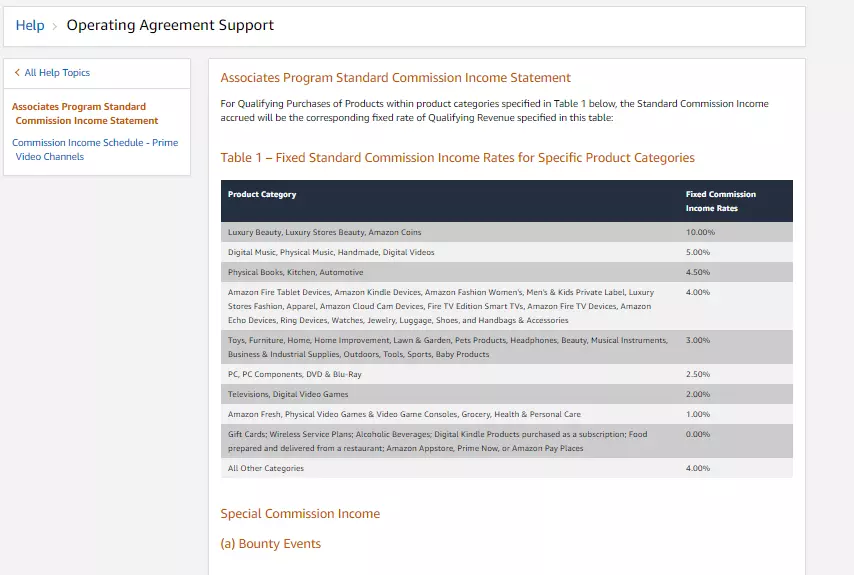The height and width of the screenshot is (575, 854).
Task: Click the 1.00% rate cell
Action: 698,414
